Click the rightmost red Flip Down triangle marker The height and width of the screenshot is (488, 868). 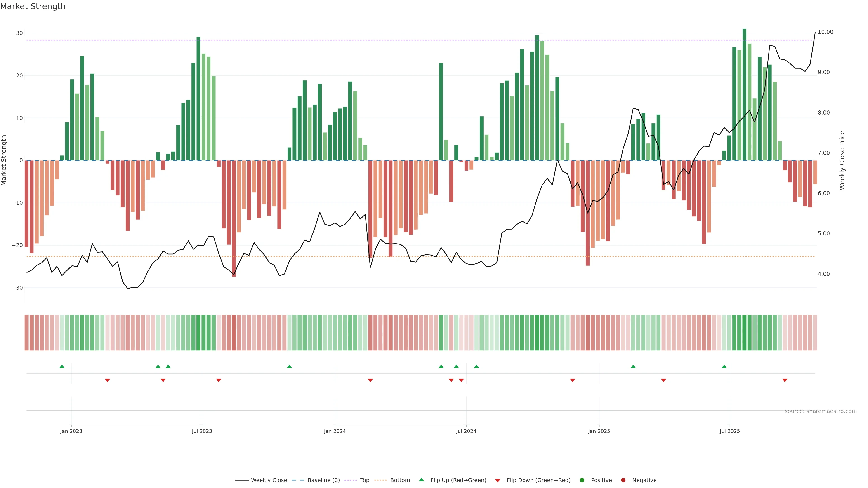(x=785, y=380)
